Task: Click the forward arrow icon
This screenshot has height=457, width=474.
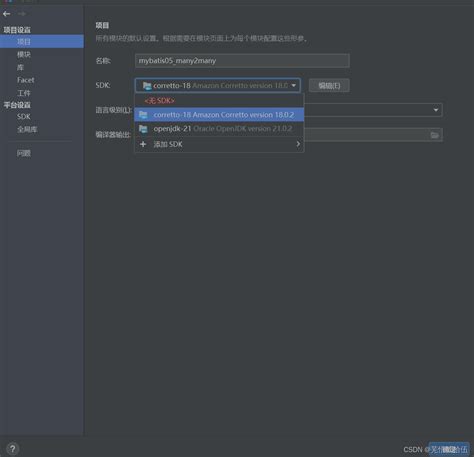Action: coord(22,14)
